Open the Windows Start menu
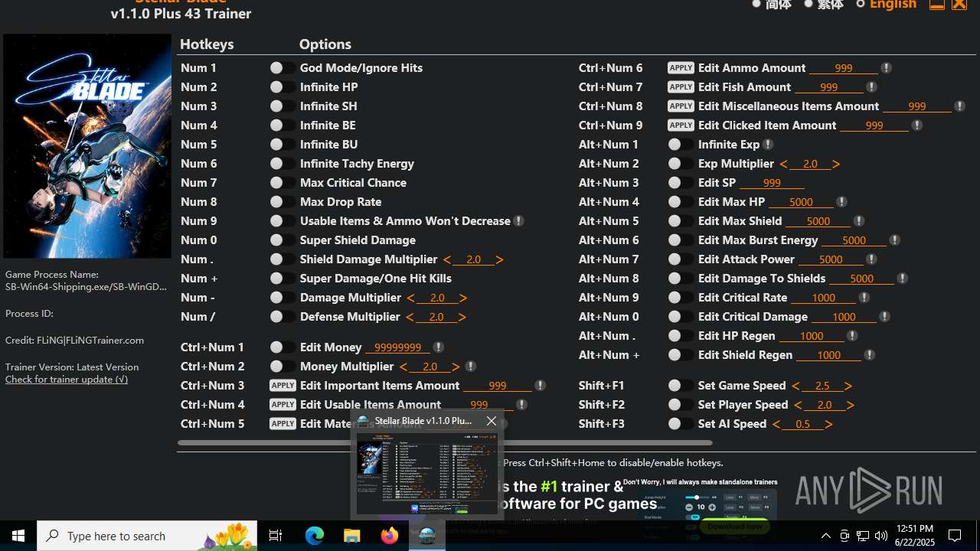980x551 pixels. point(18,536)
